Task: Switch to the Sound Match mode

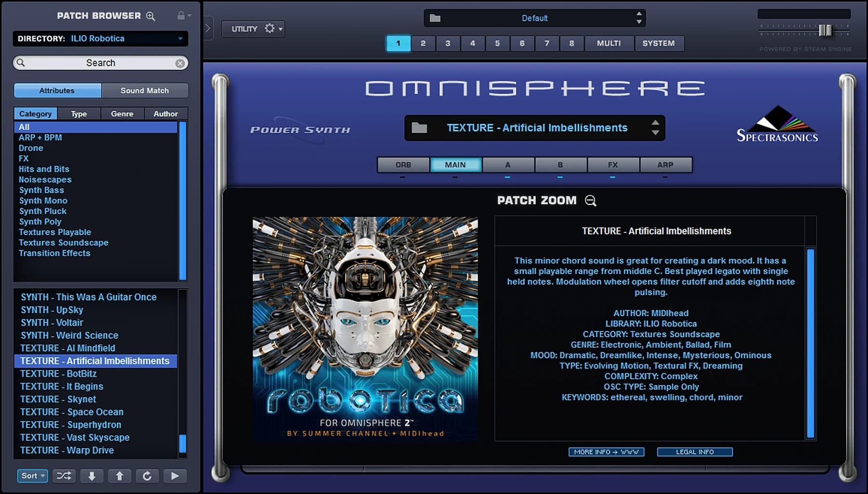Action: [x=145, y=90]
